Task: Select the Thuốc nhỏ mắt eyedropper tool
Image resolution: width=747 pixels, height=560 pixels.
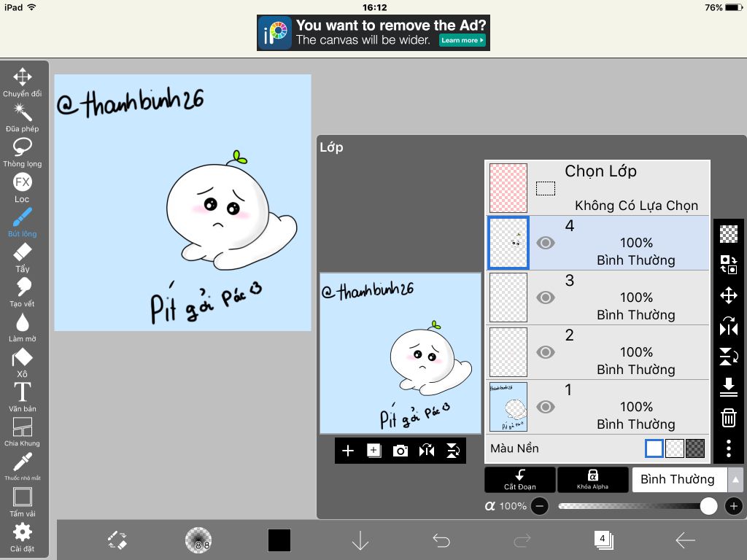Action: coord(23,467)
